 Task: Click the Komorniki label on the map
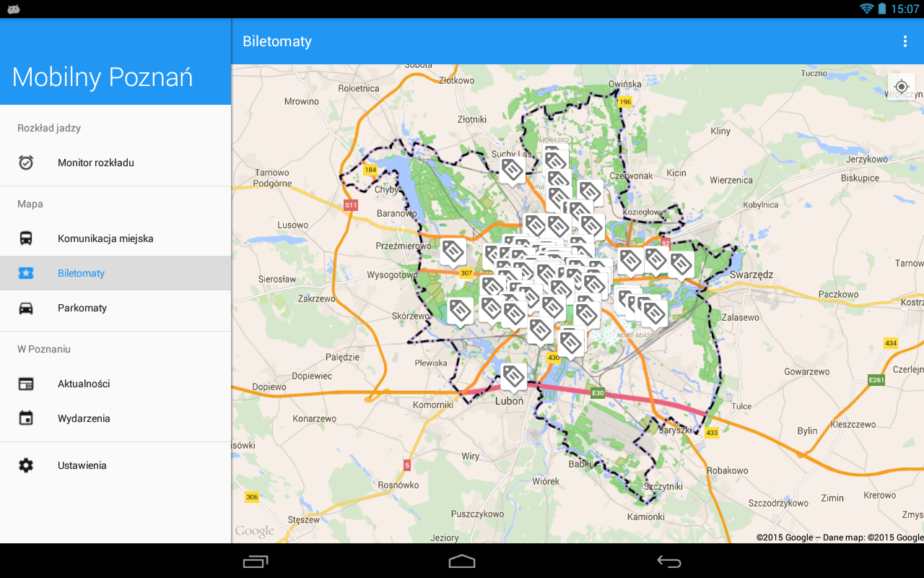pyautogui.click(x=433, y=405)
